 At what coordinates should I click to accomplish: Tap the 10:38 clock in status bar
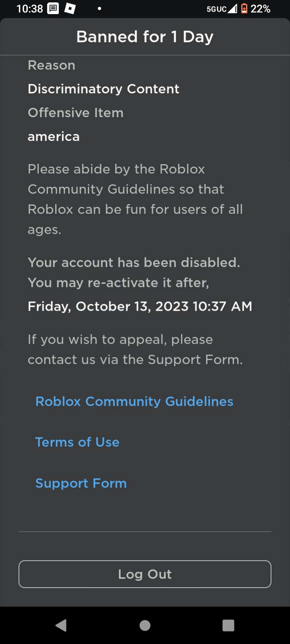coord(29,9)
